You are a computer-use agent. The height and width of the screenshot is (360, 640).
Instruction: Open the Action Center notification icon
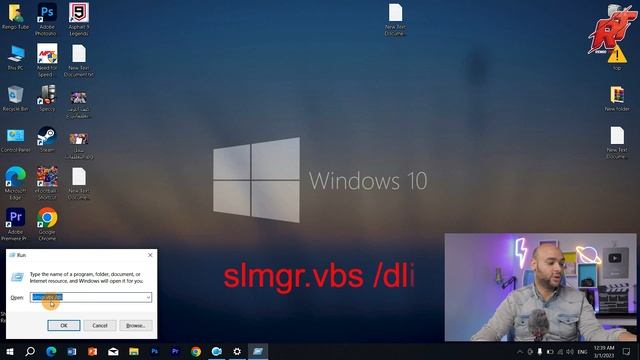coord(627,351)
